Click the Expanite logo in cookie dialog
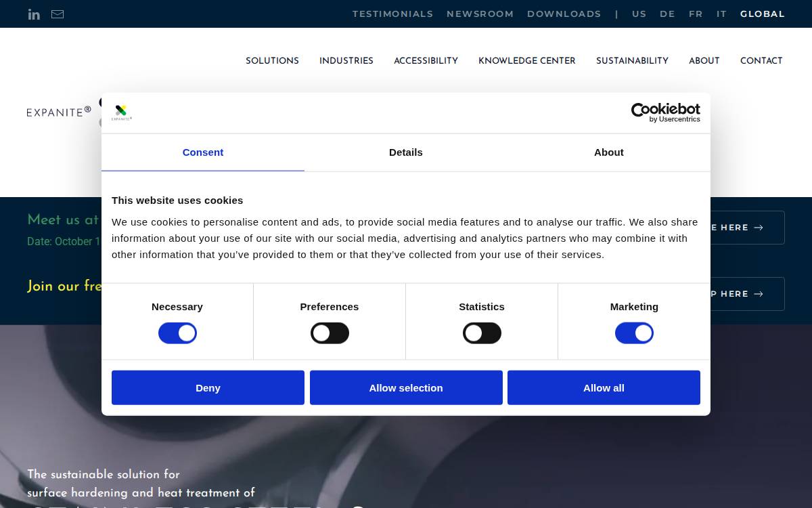Viewport: 812px width, 508px height. pyautogui.click(x=121, y=112)
